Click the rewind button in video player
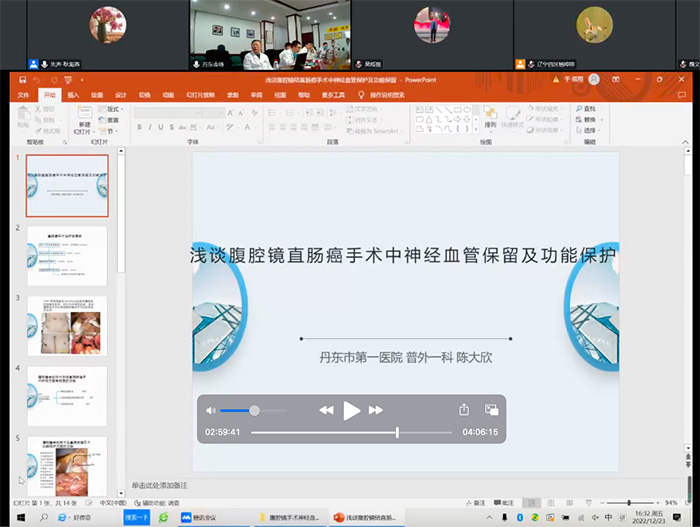Viewport: 700px width, 527px height. pyautogui.click(x=326, y=410)
